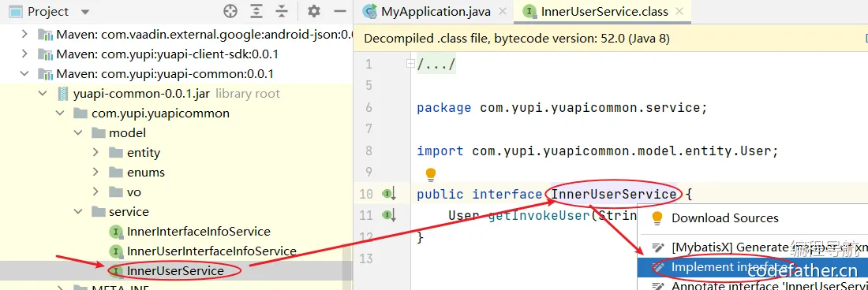Click the interface icon beside InnerUserInterfaceInfoService
This screenshot has width=868, height=290.
pyautogui.click(x=116, y=251)
